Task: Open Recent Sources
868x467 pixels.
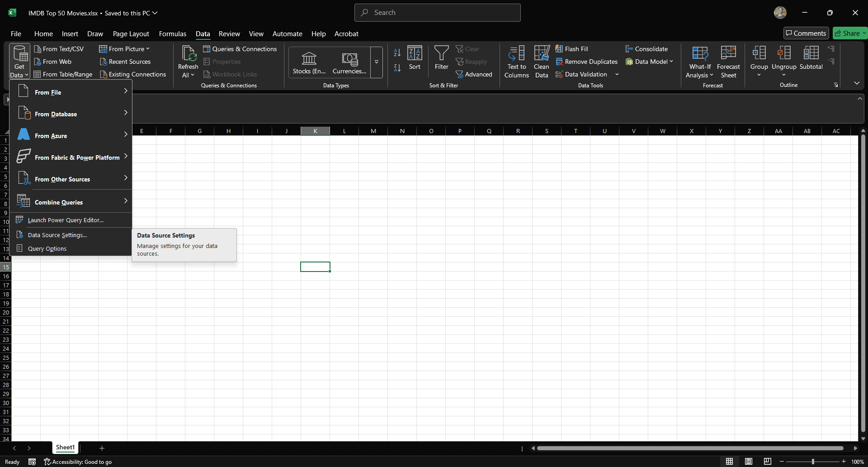Action: point(125,62)
